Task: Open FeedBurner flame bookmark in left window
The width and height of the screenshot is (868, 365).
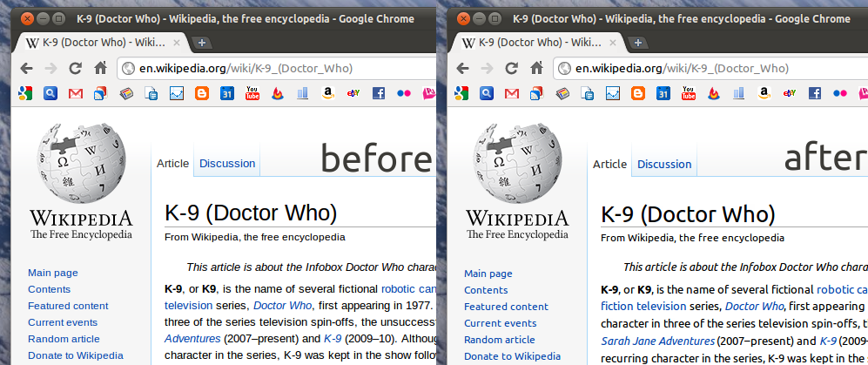Action: [x=278, y=93]
